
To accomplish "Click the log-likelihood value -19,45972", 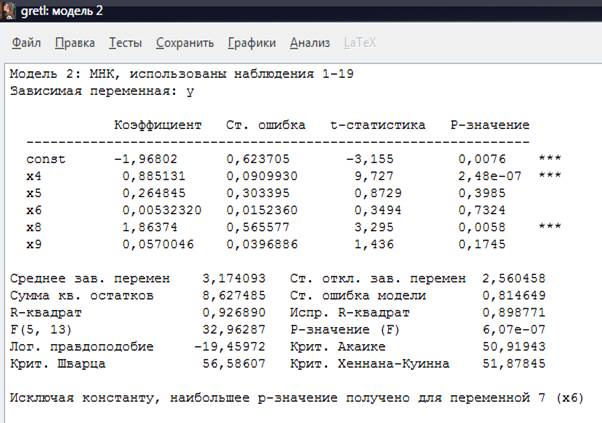I will click(x=230, y=347).
